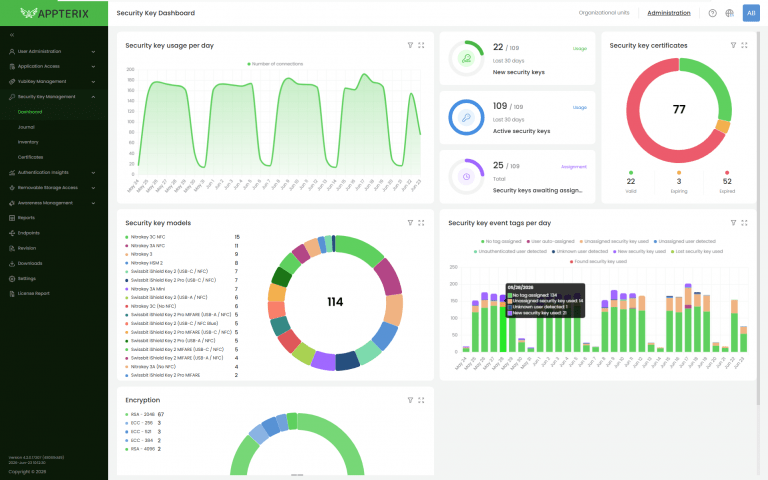Viewport: 768px width, 480px height.
Task: Expand the User Administration chevron
Action: pos(93,51)
